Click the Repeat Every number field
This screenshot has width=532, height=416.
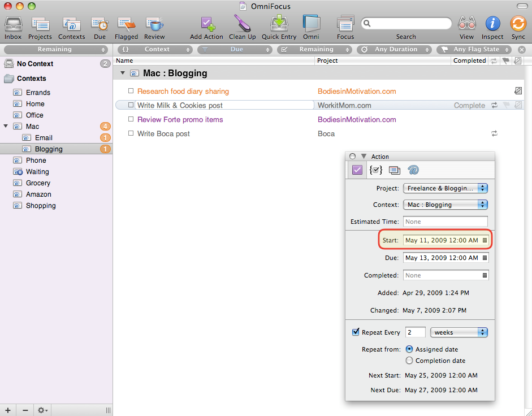[416, 332]
